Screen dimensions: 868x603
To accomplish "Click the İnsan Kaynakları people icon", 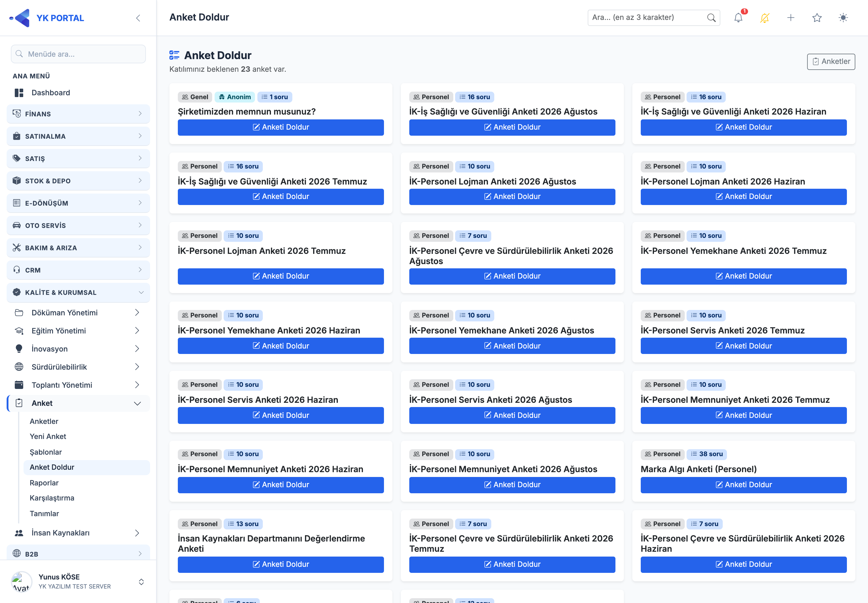I will point(19,533).
